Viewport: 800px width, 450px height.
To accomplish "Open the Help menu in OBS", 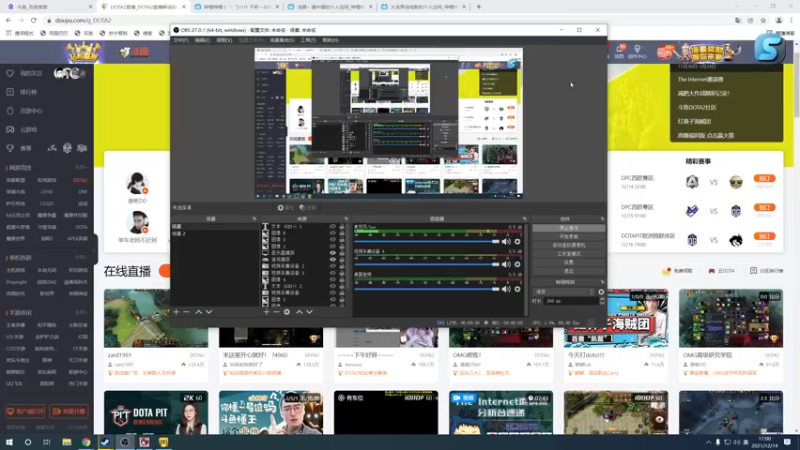I will tap(330, 40).
